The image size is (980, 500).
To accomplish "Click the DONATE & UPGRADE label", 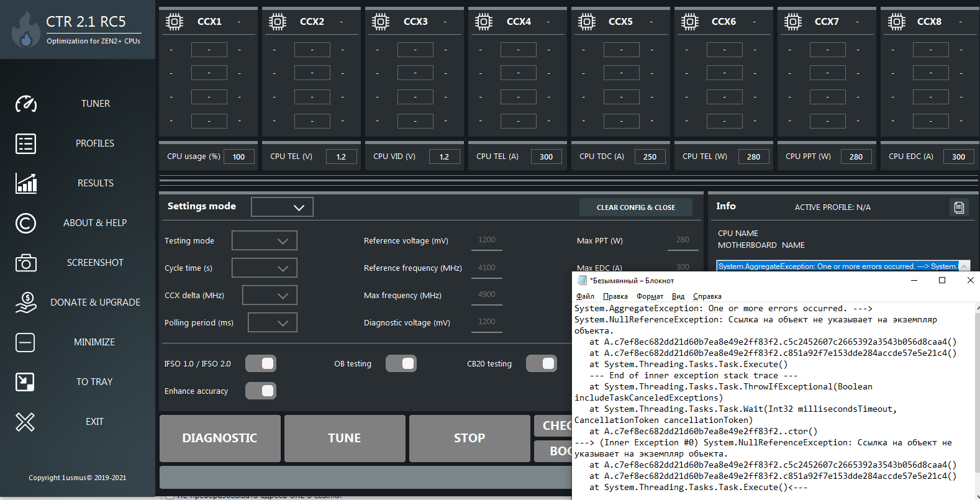I will click(x=95, y=302).
